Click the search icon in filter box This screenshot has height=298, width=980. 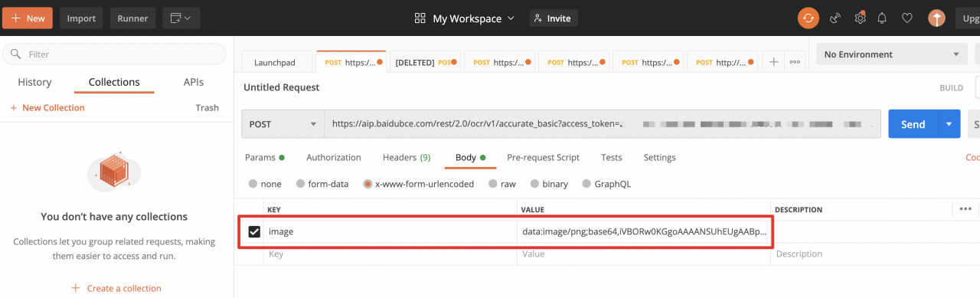[16, 54]
